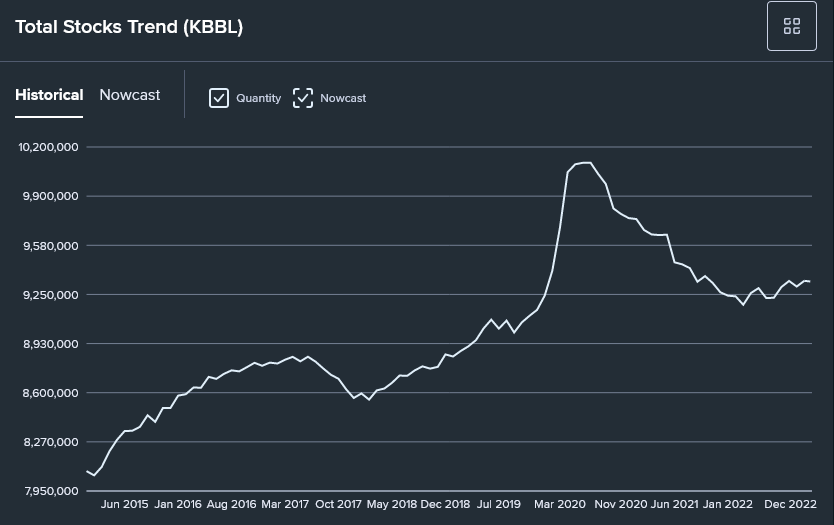Click the Jun 2015 x-axis label
The height and width of the screenshot is (525, 834).
point(124,504)
